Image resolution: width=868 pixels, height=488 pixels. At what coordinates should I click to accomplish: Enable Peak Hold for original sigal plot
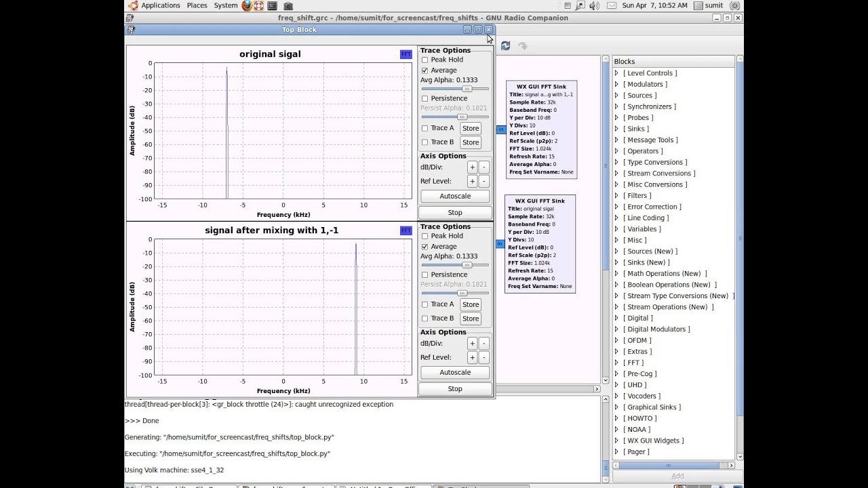tap(425, 60)
